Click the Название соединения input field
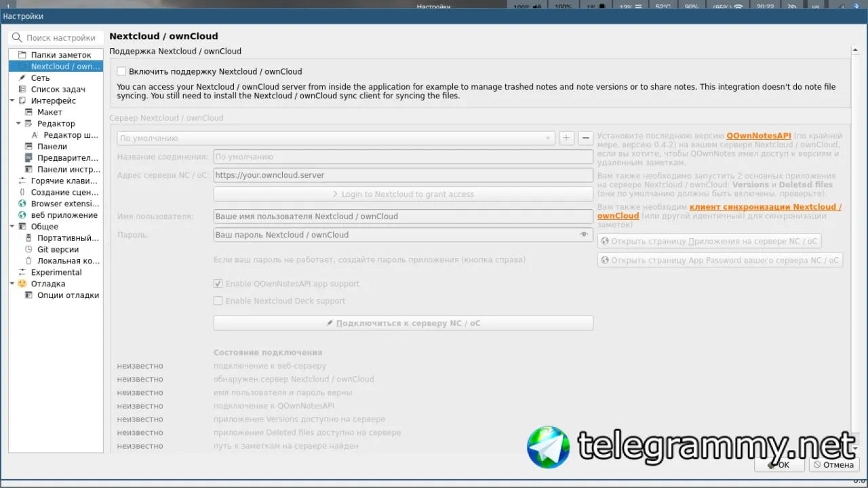 click(403, 157)
